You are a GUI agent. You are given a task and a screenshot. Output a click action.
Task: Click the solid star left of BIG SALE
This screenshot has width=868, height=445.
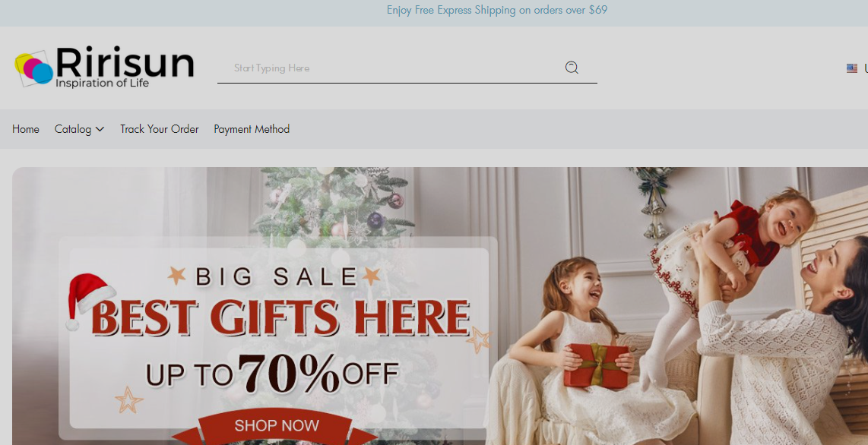(176, 275)
